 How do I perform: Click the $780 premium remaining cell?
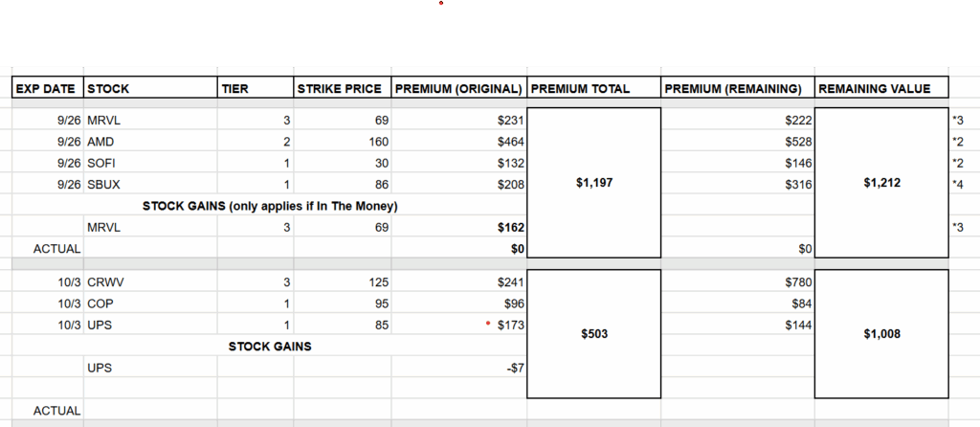tap(738, 282)
